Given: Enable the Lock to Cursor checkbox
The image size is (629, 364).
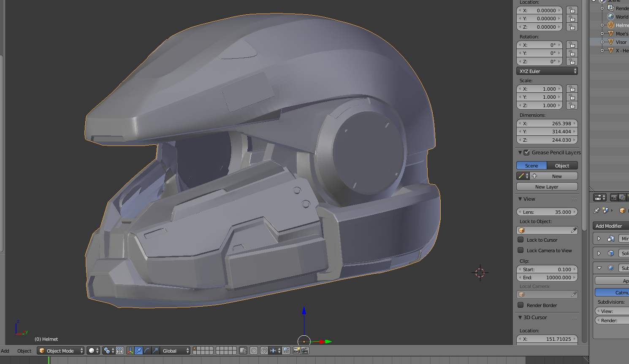Looking at the screenshot, I should click(x=521, y=240).
